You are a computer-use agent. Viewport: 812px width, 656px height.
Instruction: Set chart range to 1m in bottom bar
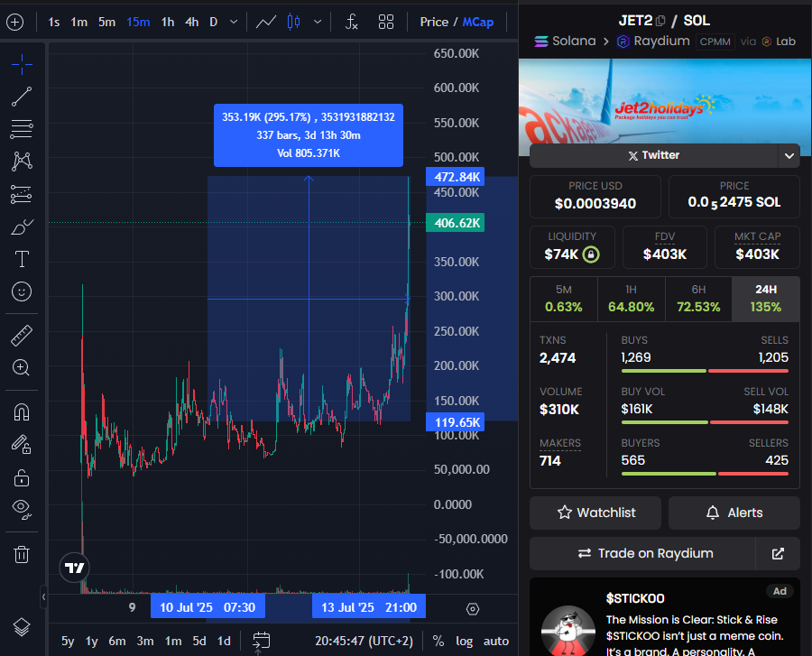173,641
